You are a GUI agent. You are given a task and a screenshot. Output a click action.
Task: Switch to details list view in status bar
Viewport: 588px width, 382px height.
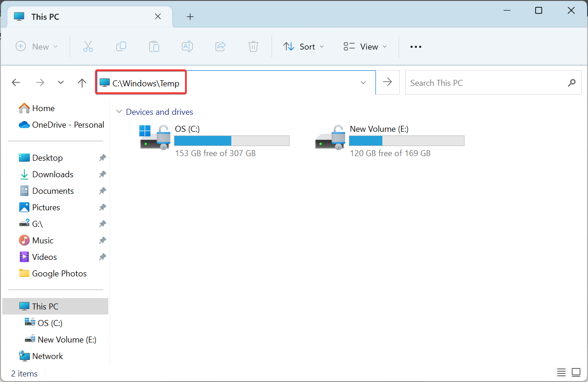(561, 372)
